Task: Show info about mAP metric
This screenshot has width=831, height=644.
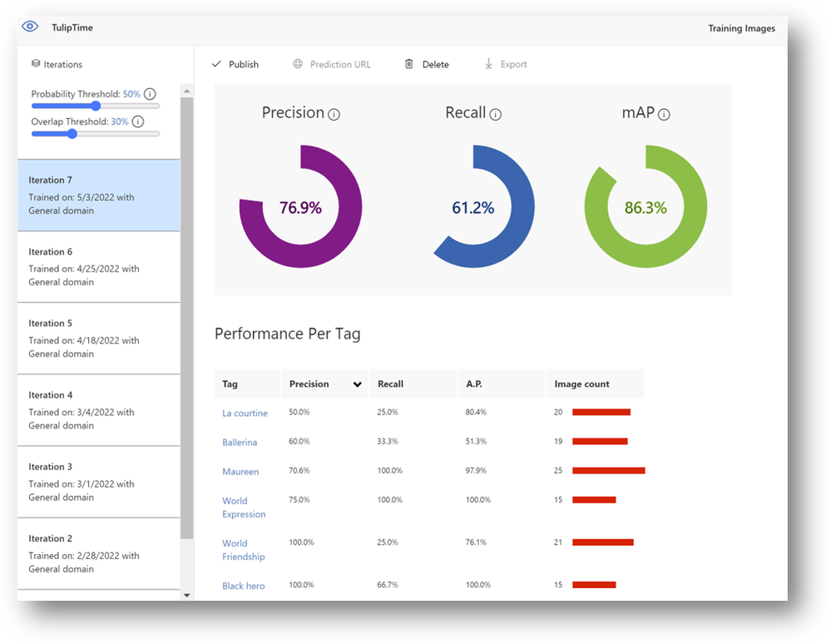Action: [664, 115]
